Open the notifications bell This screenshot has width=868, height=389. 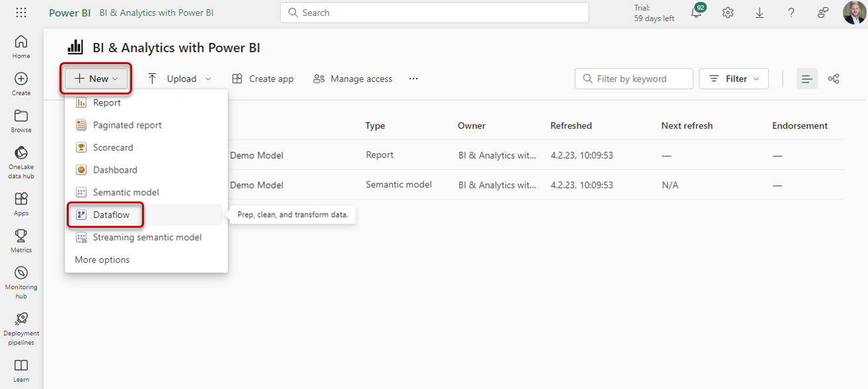pyautogui.click(x=697, y=12)
